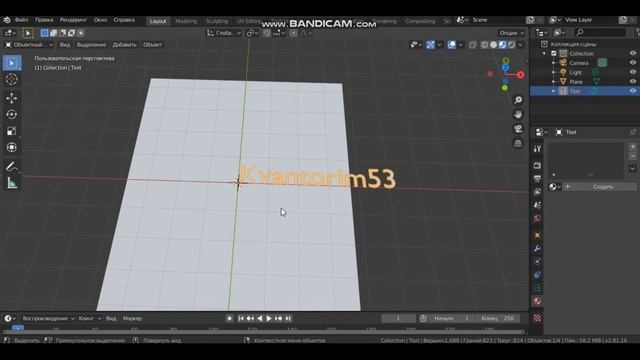Image resolution: width=640 pixels, height=360 pixels.
Task: Open the Render properties tab
Action: 537,165
